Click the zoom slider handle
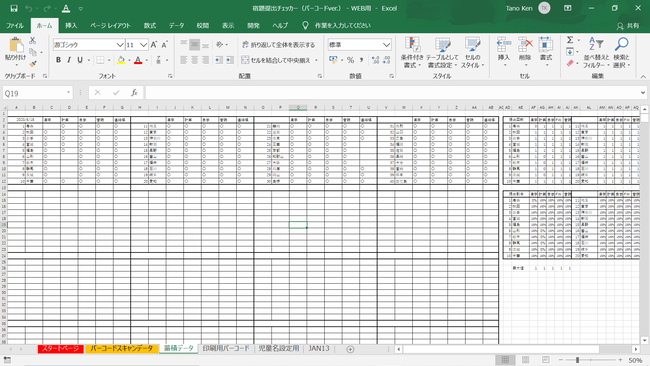This screenshot has height=366, width=650. point(577,360)
